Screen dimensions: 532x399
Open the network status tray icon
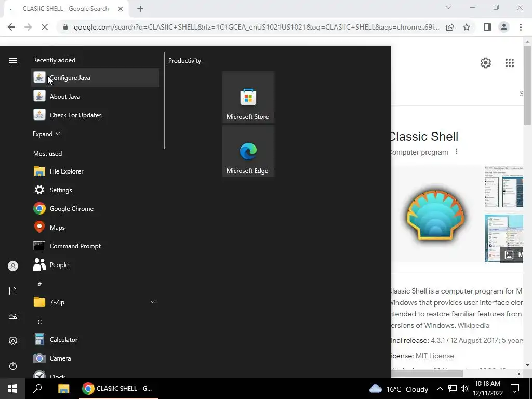pos(453,389)
